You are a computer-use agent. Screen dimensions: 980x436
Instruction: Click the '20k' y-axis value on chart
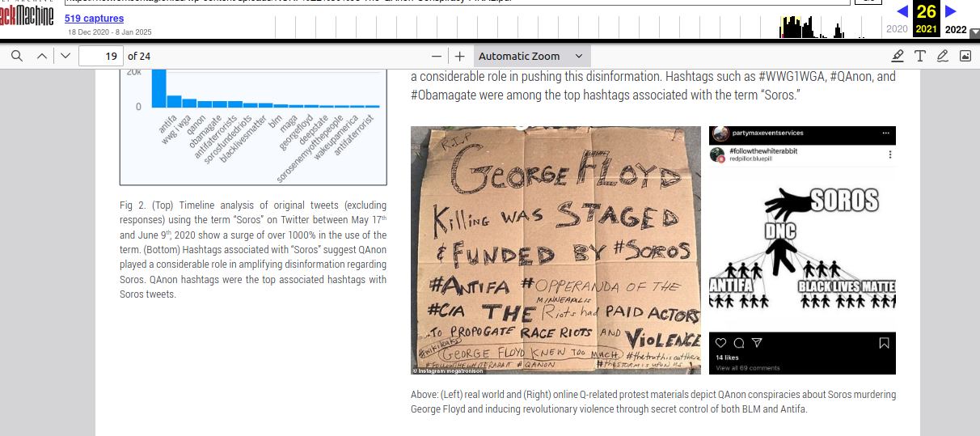click(x=133, y=72)
